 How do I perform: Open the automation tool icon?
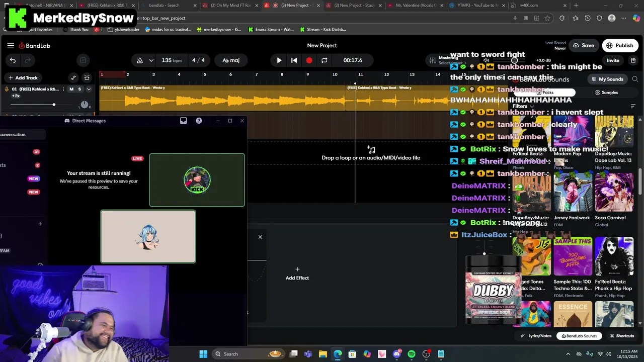(x=73, y=78)
